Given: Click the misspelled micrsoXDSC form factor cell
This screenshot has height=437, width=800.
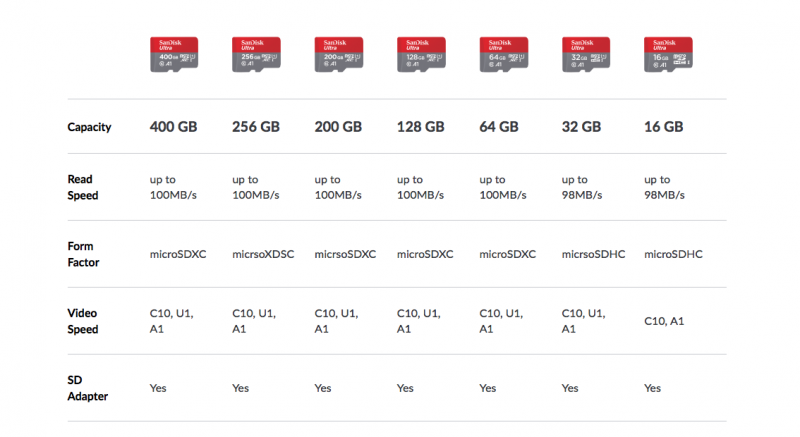Looking at the screenshot, I should [x=263, y=254].
